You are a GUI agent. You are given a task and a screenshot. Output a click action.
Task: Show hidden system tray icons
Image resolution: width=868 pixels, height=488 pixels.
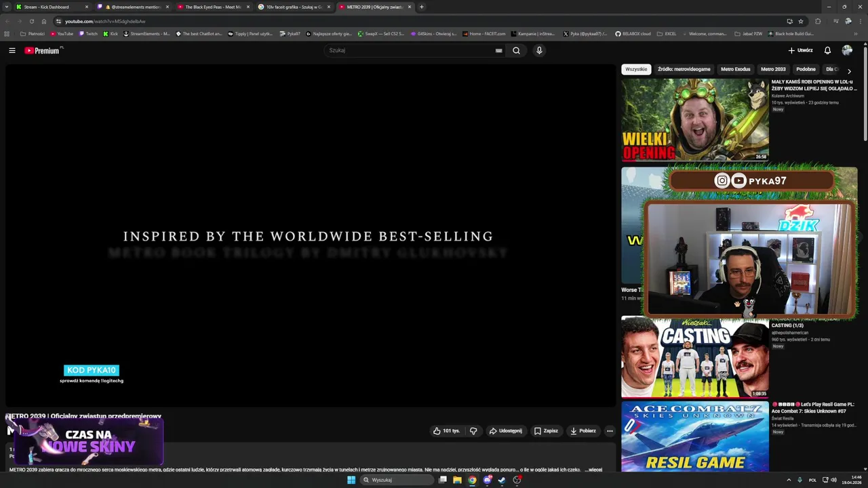789,480
